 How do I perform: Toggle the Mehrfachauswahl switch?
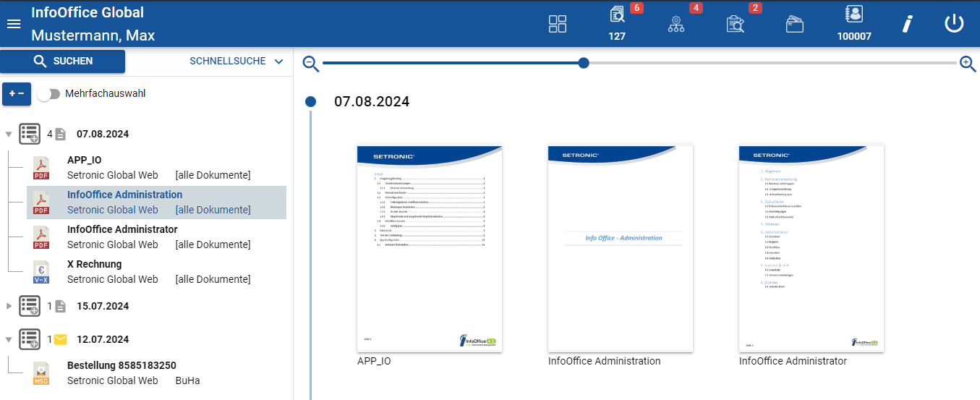tap(48, 94)
